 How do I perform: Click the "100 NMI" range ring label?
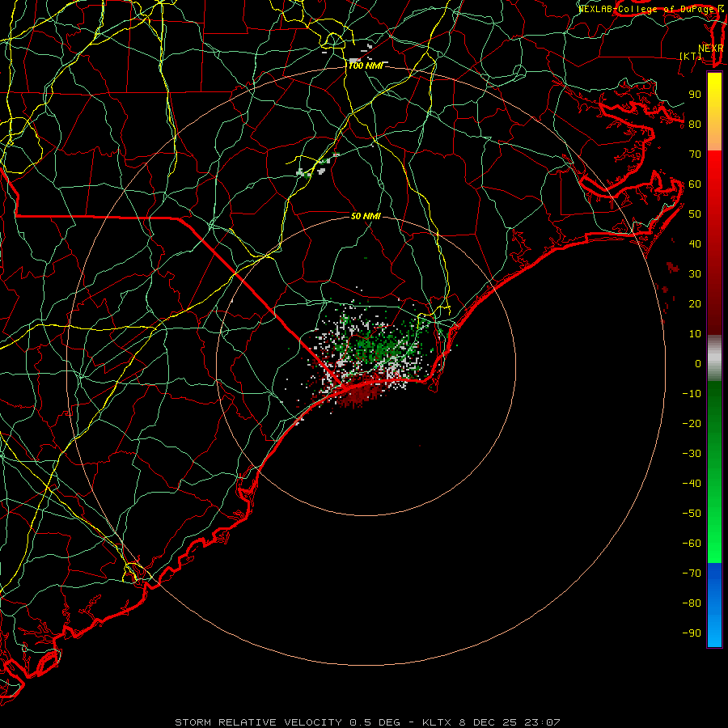(366, 66)
